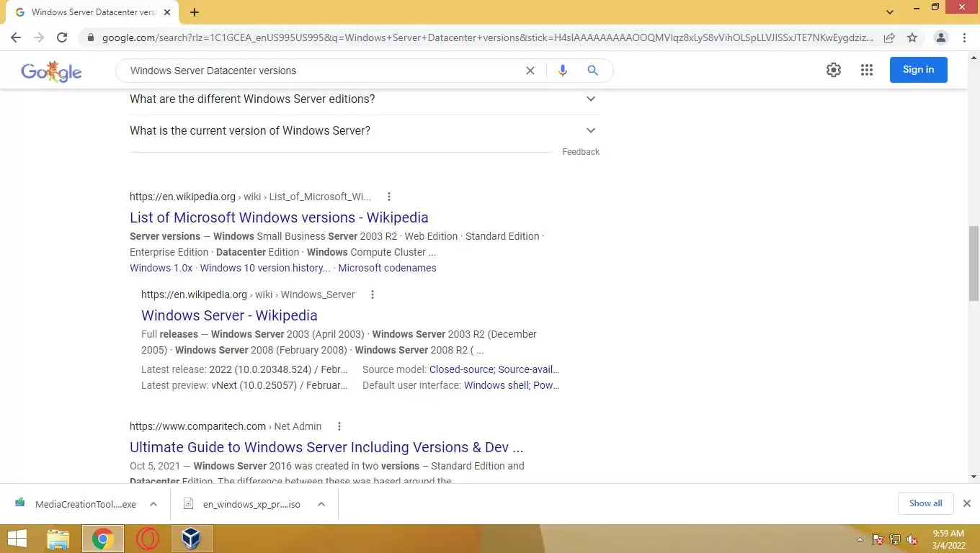Viewport: 980px width, 553px height.
Task: Open the 'Windows 1.0x' sitelink
Action: (x=161, y=268)
